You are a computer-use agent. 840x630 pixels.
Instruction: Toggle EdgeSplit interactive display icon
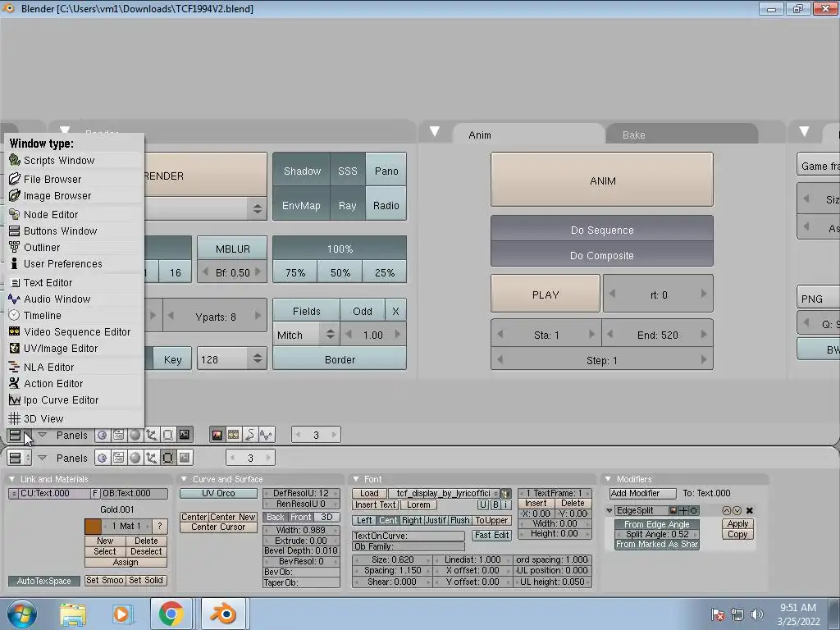point(683,510)
